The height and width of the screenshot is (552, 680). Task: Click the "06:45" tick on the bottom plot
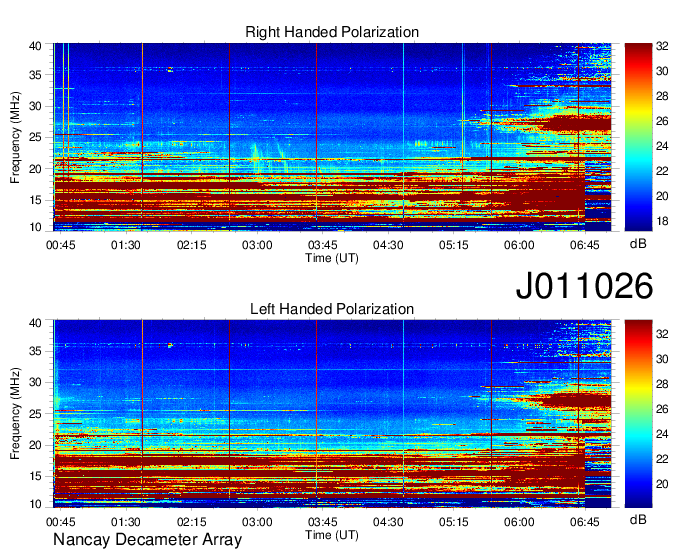pos(585,522)
